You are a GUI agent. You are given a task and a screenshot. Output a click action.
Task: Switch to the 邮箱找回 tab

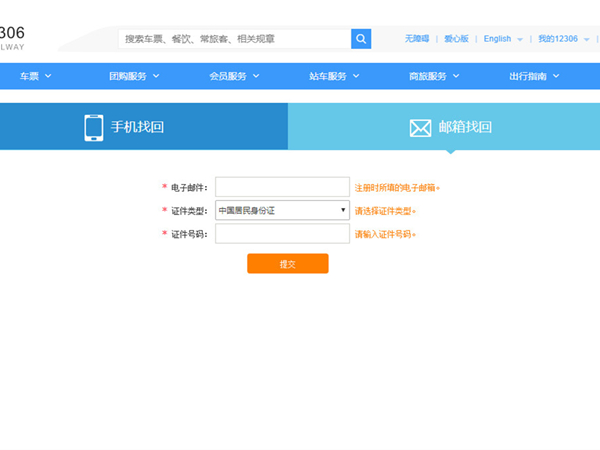tap(444, 128)
